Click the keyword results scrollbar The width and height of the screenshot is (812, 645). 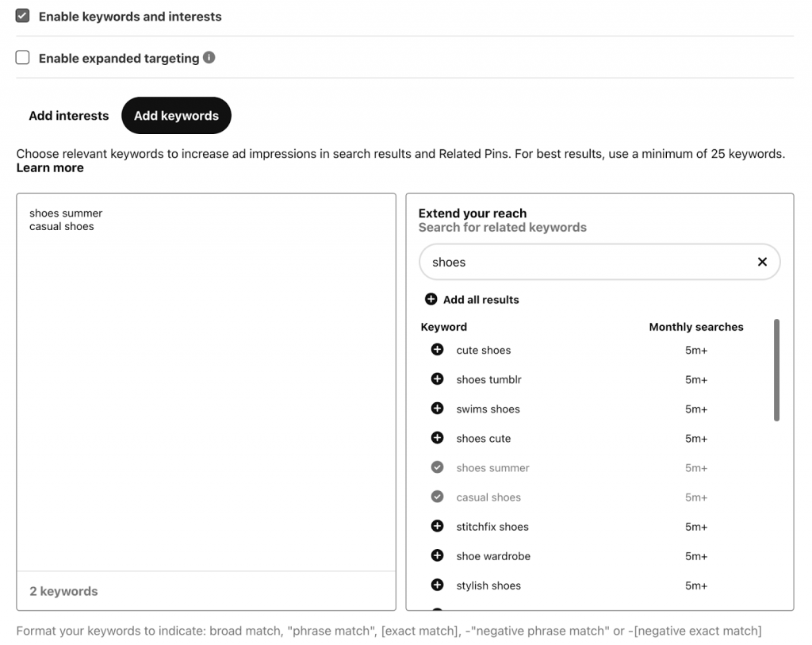coord(776,370)
